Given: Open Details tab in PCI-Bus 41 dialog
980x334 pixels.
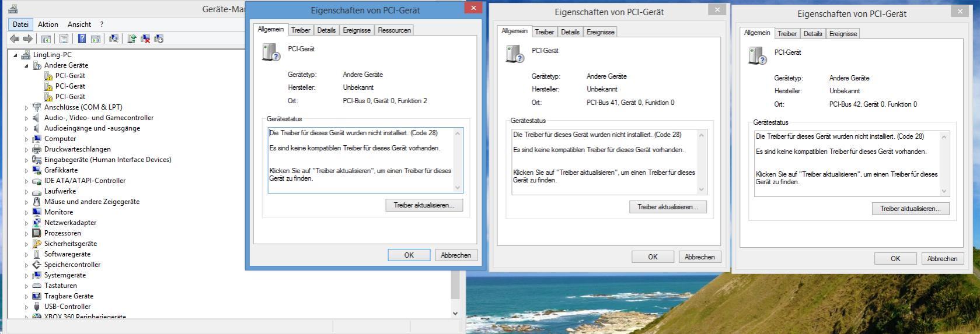Looking at the screenshot, I should (570, 32).
